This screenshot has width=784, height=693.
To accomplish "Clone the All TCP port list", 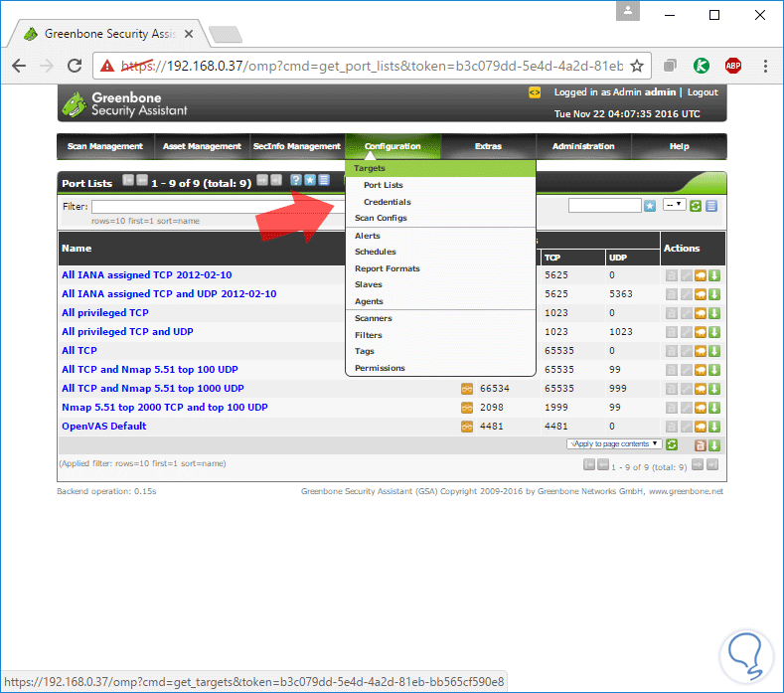I will point(700,351).
